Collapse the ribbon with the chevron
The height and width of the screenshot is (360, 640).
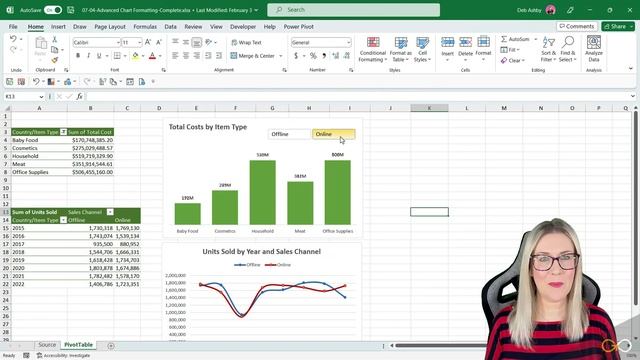(631, 69)
